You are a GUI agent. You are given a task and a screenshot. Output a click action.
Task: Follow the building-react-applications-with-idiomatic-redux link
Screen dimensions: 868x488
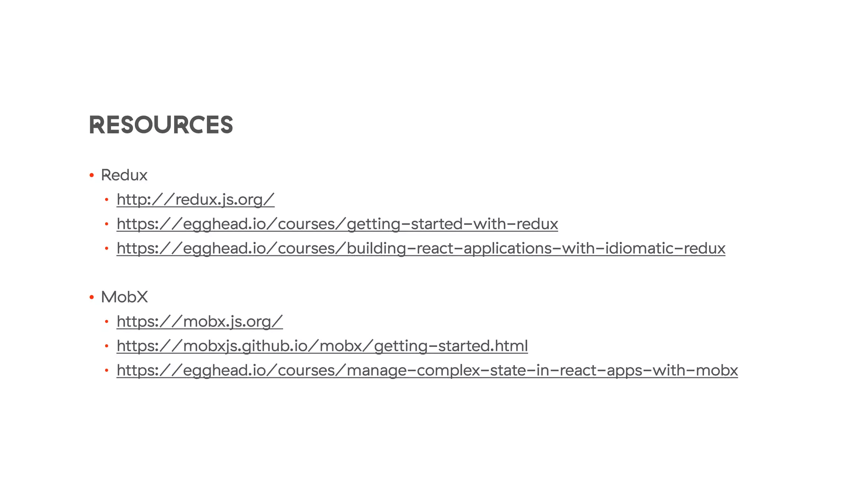[421, 248]
